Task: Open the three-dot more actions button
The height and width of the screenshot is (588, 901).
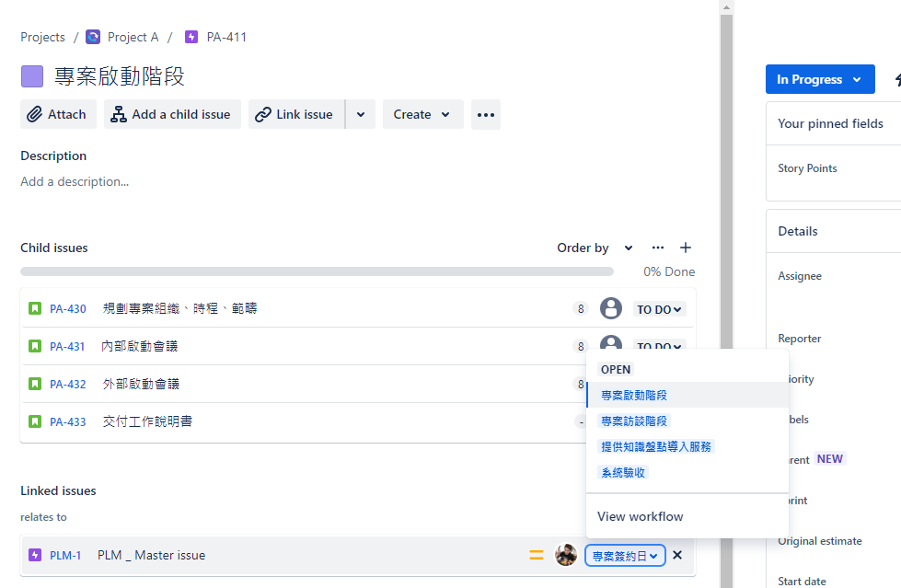Action: (486, 114)
